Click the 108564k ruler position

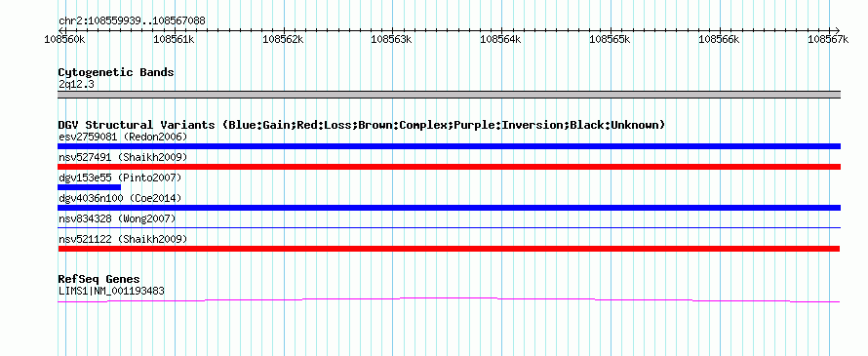(x=501, y=39)
